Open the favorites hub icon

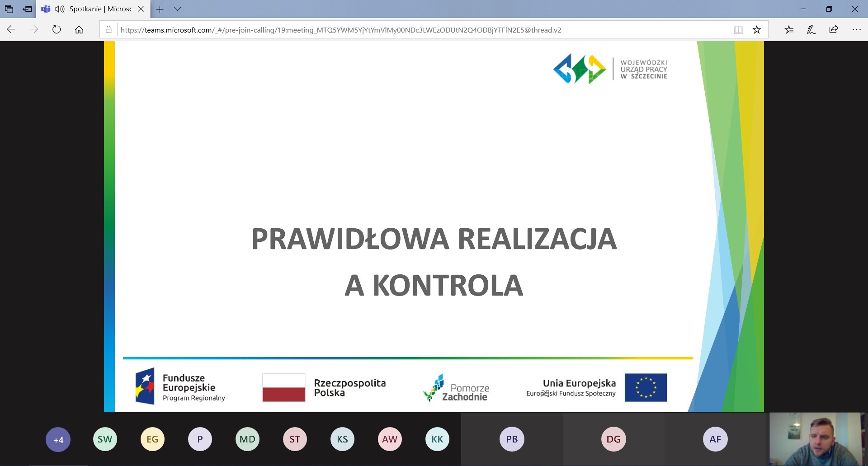[x=789, y=30]
